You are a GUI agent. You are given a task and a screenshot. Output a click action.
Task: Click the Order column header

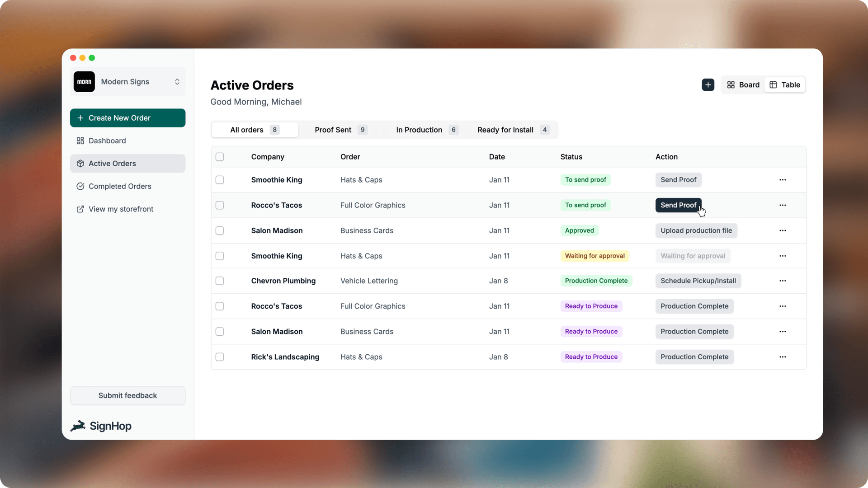point(350,157)
